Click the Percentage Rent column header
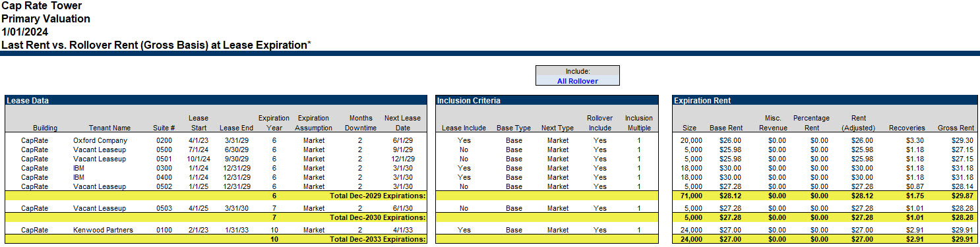Viewport: 980px width, 247px height. pyautogui.click(x=811, y=123)
